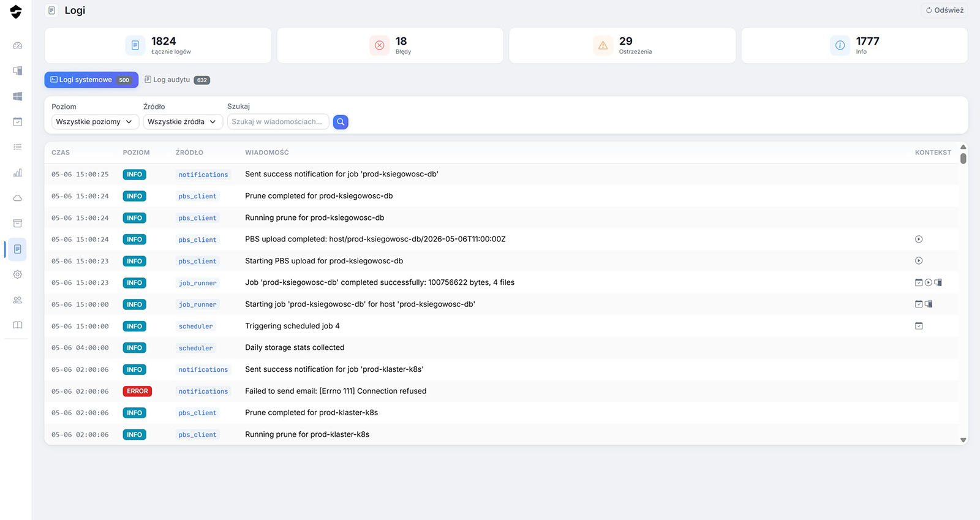Click the ŹRÓDŁO column header
Viewport: 980px width, 520px height.
[x=189, y=153]
